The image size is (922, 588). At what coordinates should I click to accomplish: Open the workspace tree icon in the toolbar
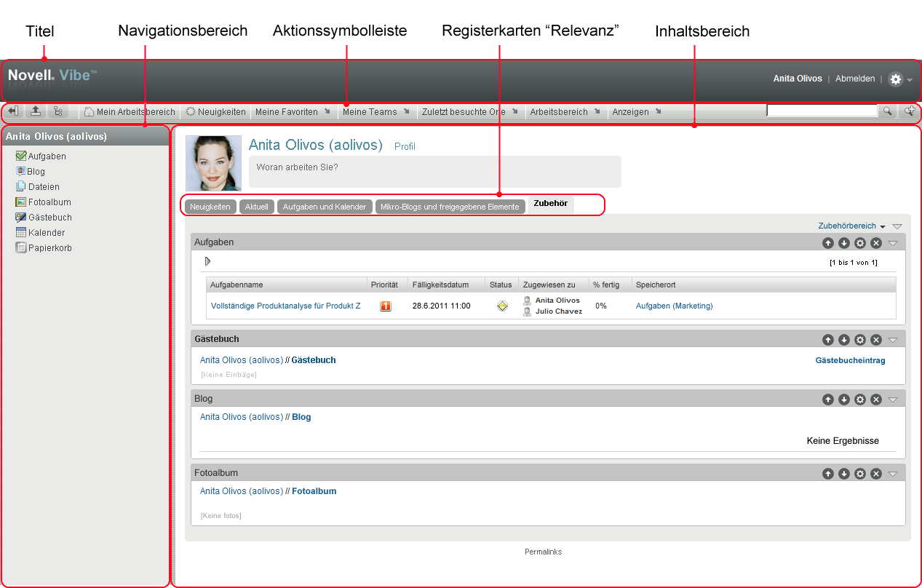pos(57,111)
